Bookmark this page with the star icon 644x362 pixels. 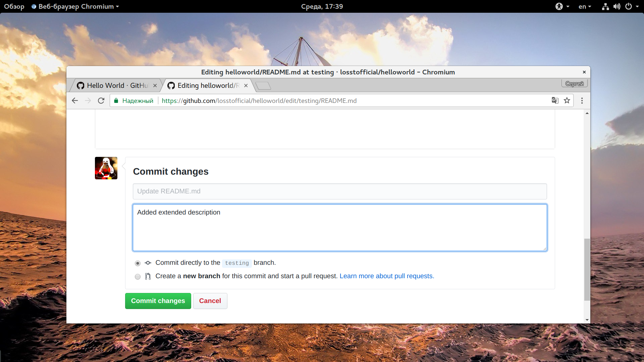(567, 101)
